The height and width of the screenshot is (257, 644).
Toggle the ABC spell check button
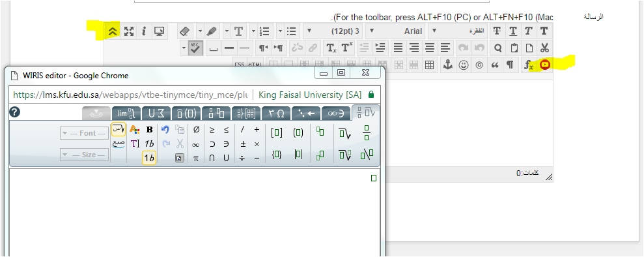coord(196,48)
